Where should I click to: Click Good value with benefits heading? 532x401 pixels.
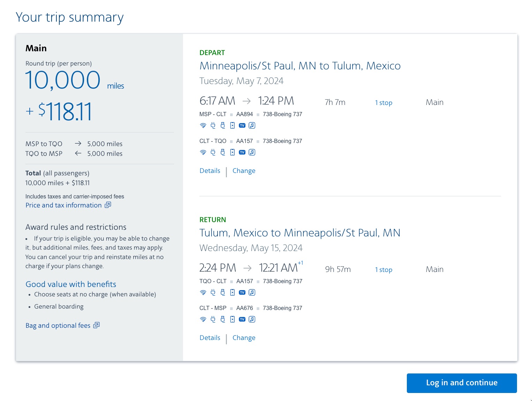click(x=70, y=284)
